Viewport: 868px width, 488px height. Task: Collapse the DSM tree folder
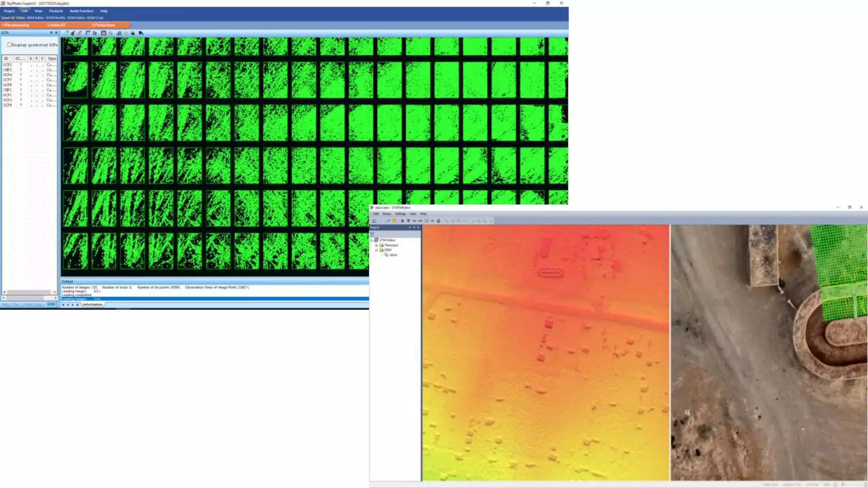tap(376, 250)
